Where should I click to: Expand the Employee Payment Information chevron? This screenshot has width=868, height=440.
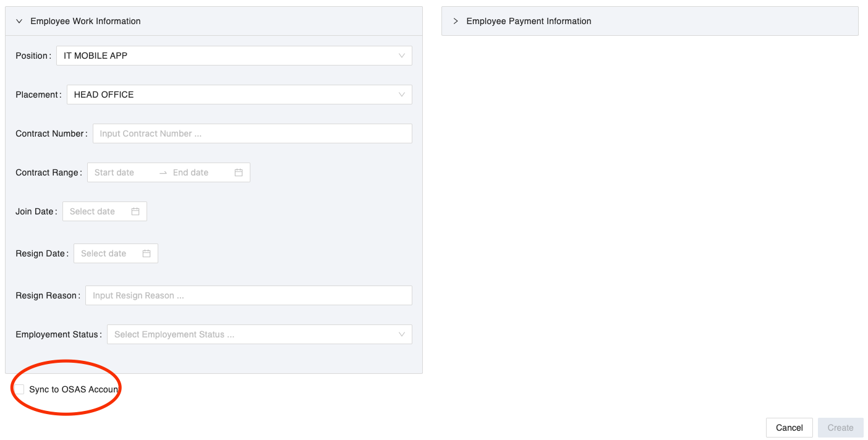click(456, 21)
